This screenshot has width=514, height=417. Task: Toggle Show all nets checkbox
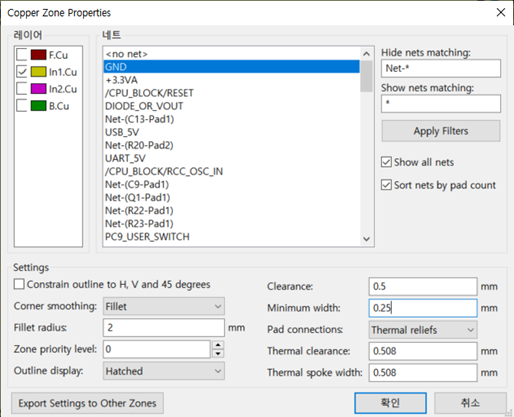386,162
